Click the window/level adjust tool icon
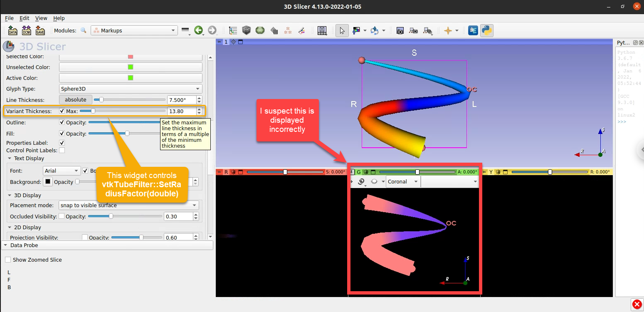Image resolution: width=644 pixels, height=312 pixels. pos(356,30)
